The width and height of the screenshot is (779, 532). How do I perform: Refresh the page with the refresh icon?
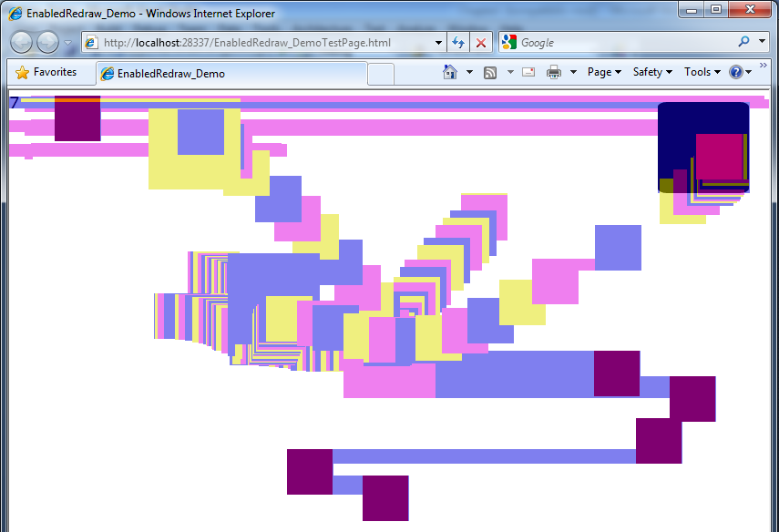458,43
